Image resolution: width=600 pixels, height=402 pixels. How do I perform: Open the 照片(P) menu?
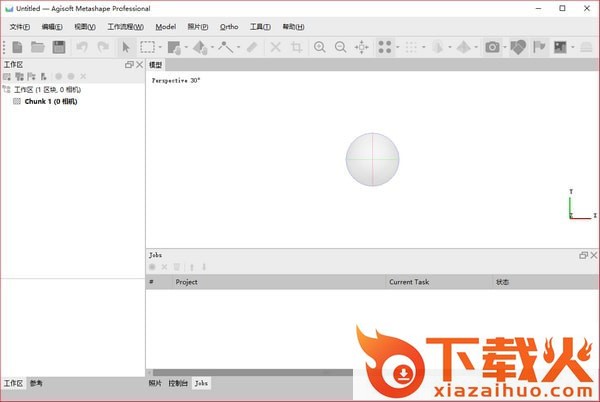(197, 27)
